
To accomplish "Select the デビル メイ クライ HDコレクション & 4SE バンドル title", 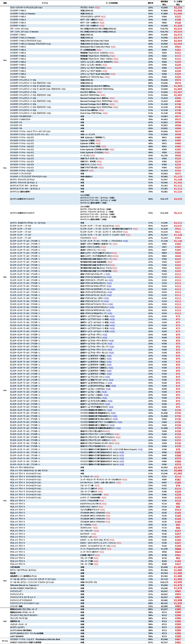I will pos(29,470).
